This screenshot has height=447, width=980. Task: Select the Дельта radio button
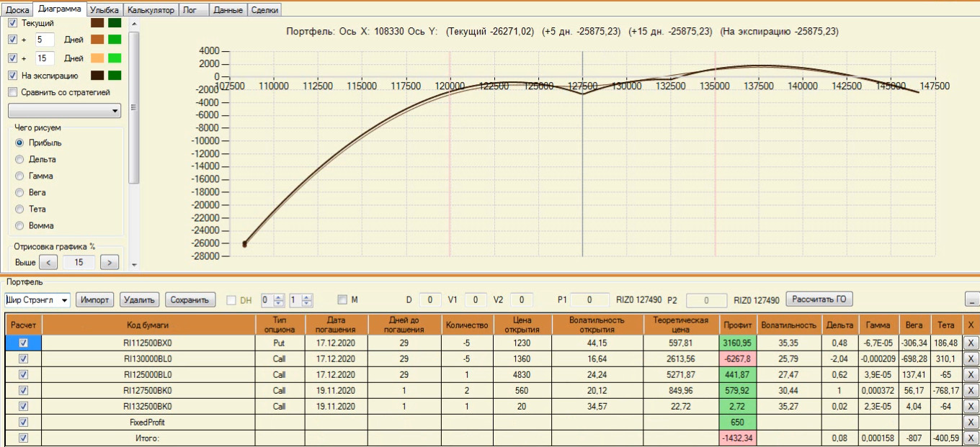(x=19, y=159)
